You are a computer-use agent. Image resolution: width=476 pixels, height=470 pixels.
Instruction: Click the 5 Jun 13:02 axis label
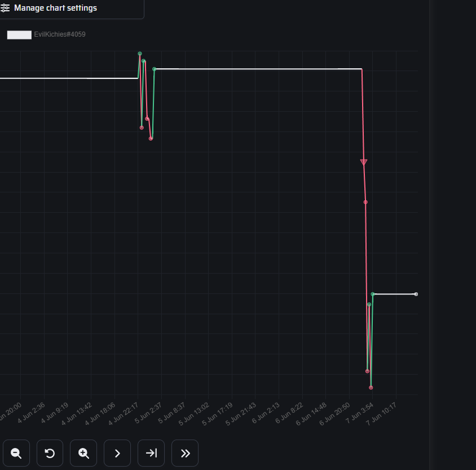pos(194,414)
